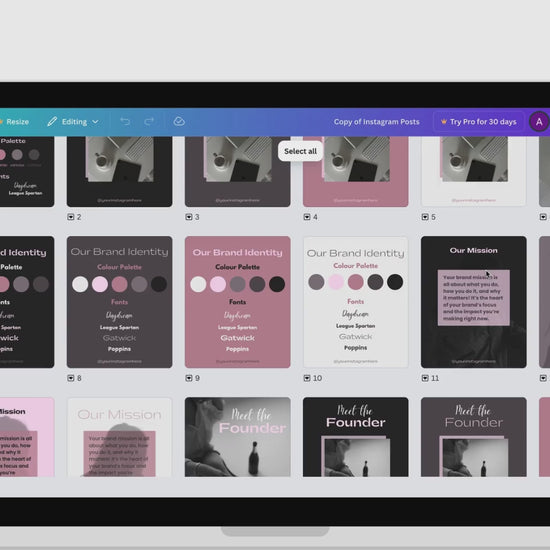Select page 5 white thumbnail
Viewport: 550px width, 550px height.
click(x=474, y=172)
